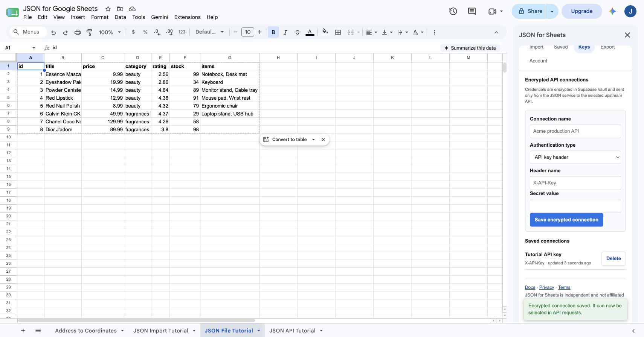The height and width of the screenshot is (337, 644).
Task: Click the print icon in toolbar
Action: pos(77,32)
